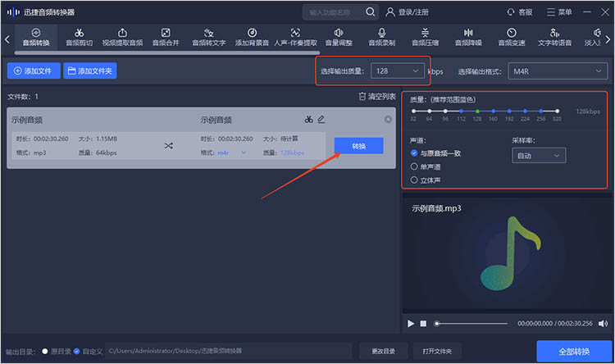
Task: Select 自定义 output directory option
Action: [x=89, y=351]
